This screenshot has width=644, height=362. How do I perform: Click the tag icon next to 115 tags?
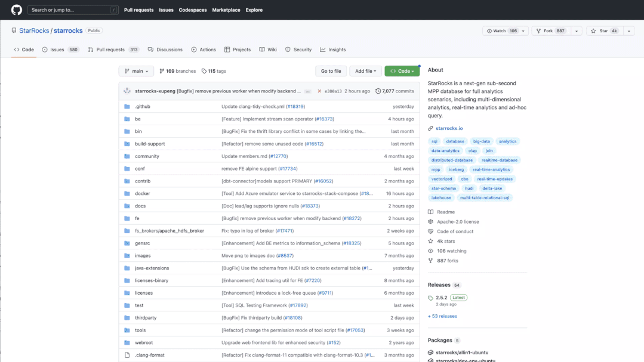coord(204,71)
